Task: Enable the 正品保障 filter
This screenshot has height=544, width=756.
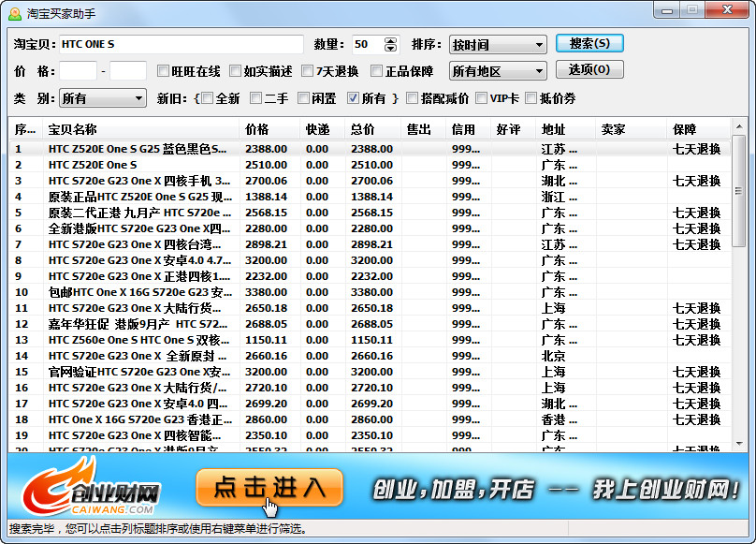Action: 376,71
